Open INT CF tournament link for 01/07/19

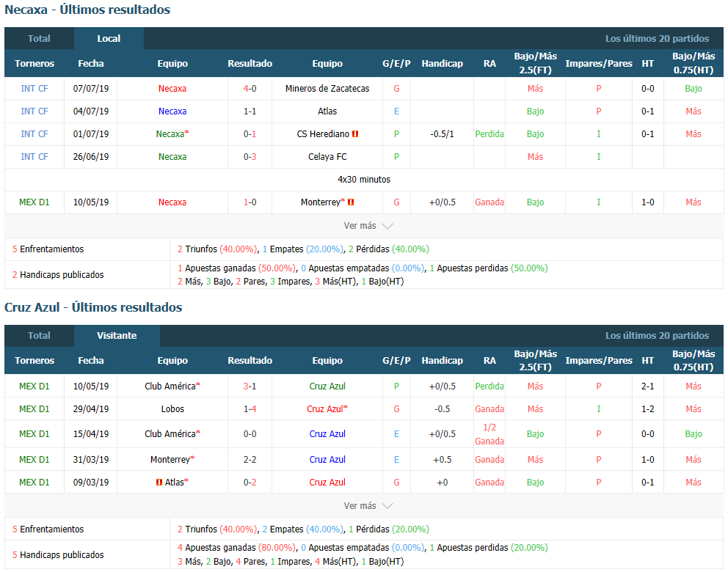point(34,134)
